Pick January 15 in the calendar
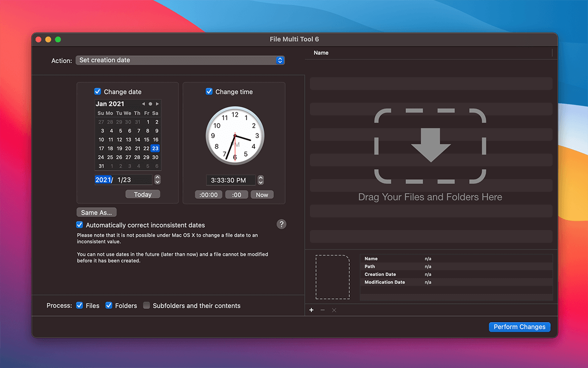This screenshot has width=588, height=368. [147, 139]
